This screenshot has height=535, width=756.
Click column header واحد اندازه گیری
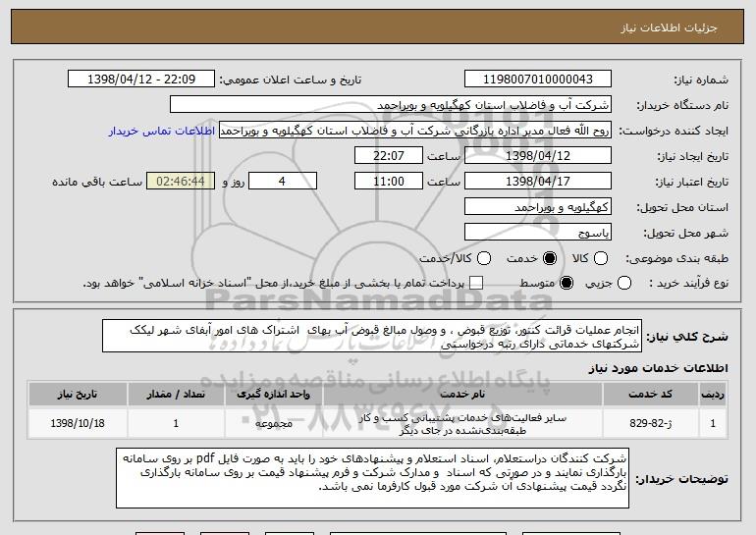(x=273, y=395)
